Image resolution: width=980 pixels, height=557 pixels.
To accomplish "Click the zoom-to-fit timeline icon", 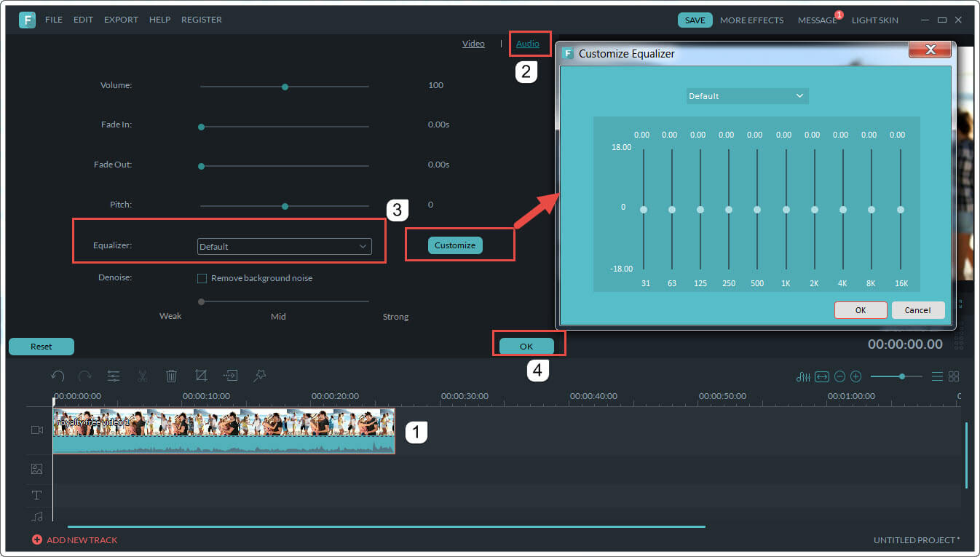I will coord(822,376).
